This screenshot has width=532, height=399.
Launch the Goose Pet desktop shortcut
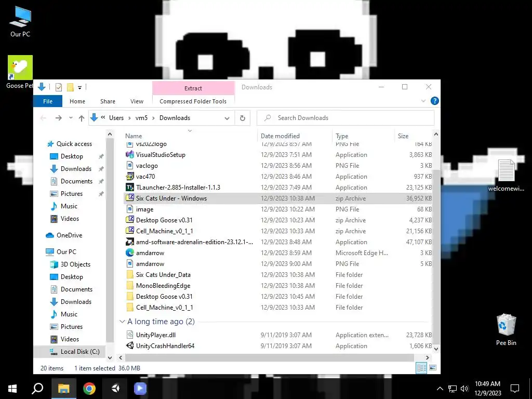click(x=20, y=72)
